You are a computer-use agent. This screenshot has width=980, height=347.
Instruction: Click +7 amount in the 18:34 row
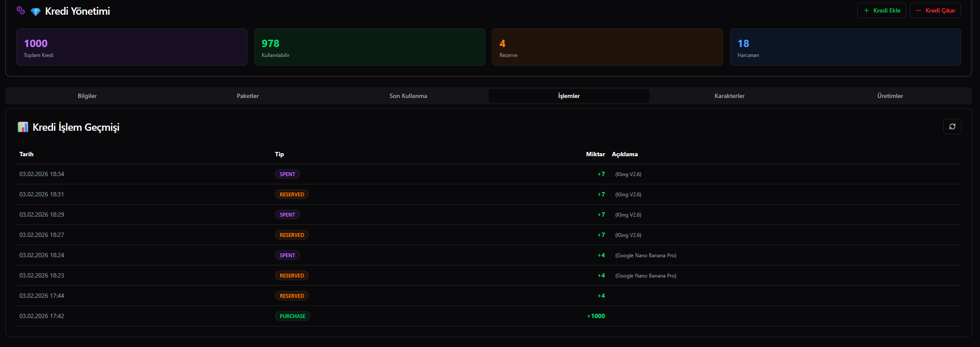pos(601,174)
